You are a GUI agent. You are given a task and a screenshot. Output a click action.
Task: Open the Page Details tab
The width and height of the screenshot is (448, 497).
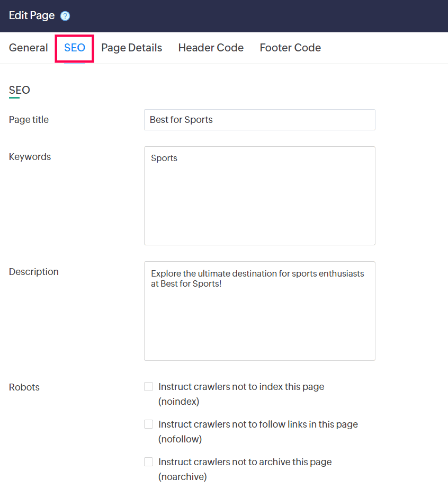131,48
